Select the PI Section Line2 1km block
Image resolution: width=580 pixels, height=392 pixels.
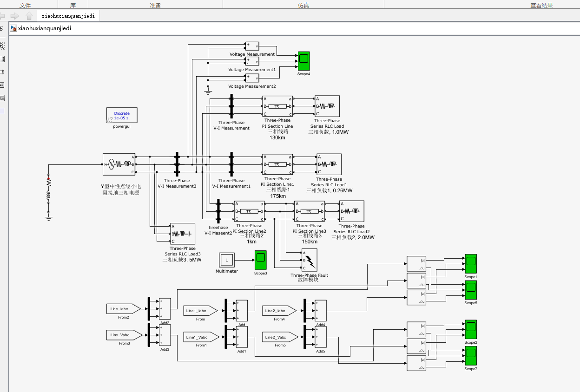tap(249, 211)
